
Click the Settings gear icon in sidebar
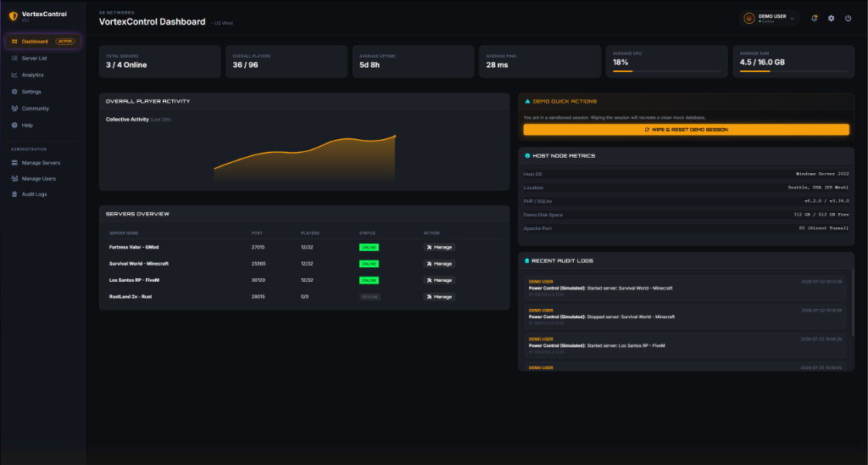click(14, 92)
